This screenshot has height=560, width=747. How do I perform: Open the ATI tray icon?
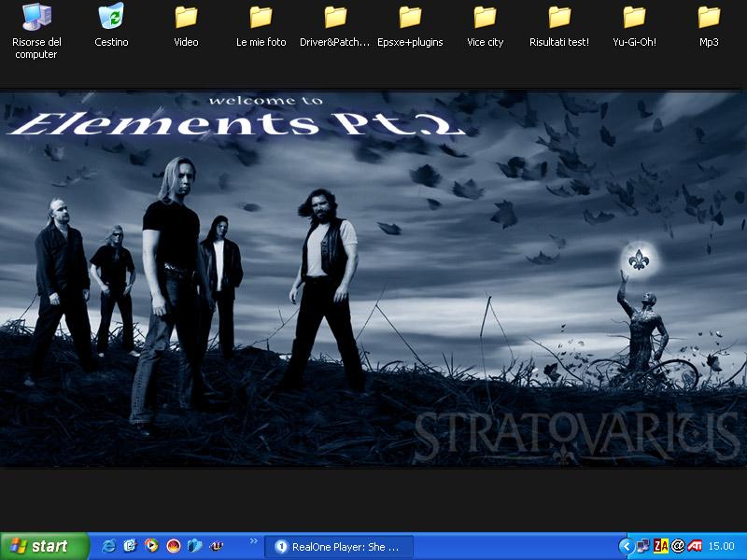coord(695,546)
